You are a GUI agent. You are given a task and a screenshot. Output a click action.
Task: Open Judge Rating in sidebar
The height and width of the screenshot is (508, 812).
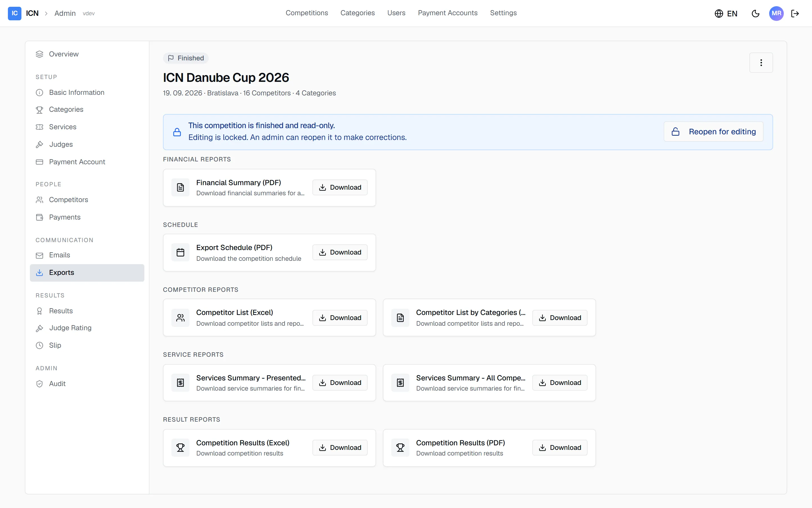click(x=87, y=328)
